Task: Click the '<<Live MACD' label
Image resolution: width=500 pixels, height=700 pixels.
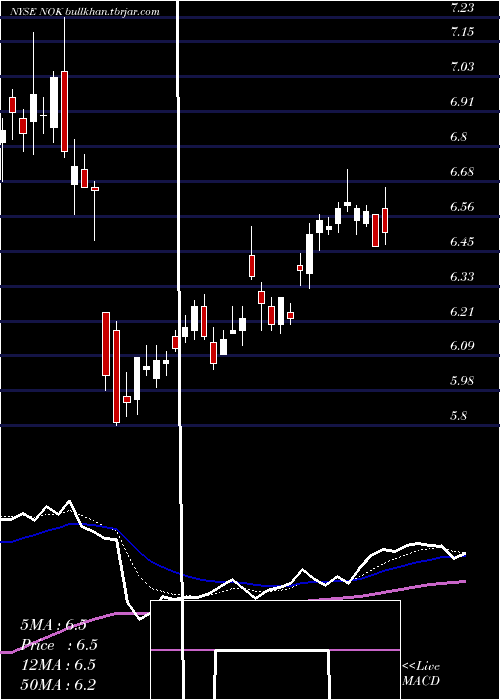Action: (421, 673)
